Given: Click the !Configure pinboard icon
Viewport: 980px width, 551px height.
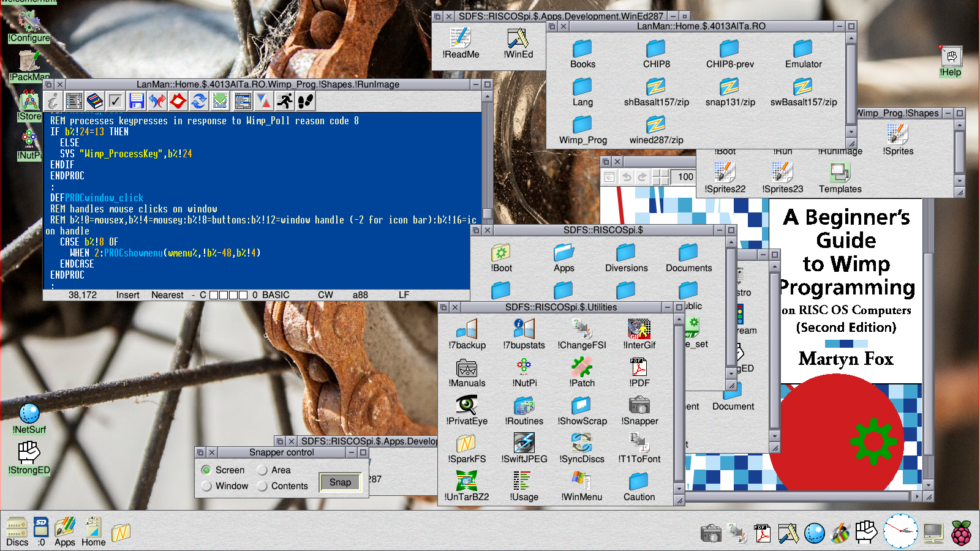Looking at the screenshot, I should [x=29, y=28].
